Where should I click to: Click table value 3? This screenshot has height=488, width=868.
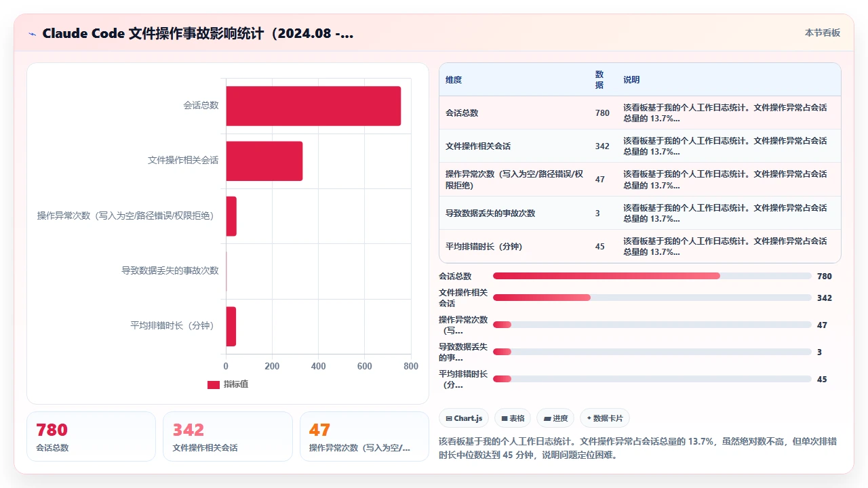[x=597, y=213]
